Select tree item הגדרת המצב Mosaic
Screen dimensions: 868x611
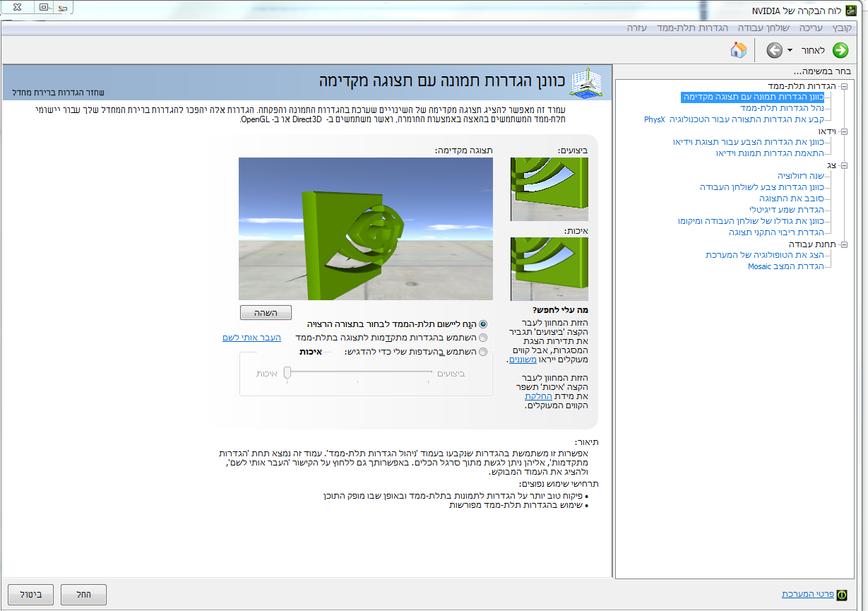coord(786,266)
